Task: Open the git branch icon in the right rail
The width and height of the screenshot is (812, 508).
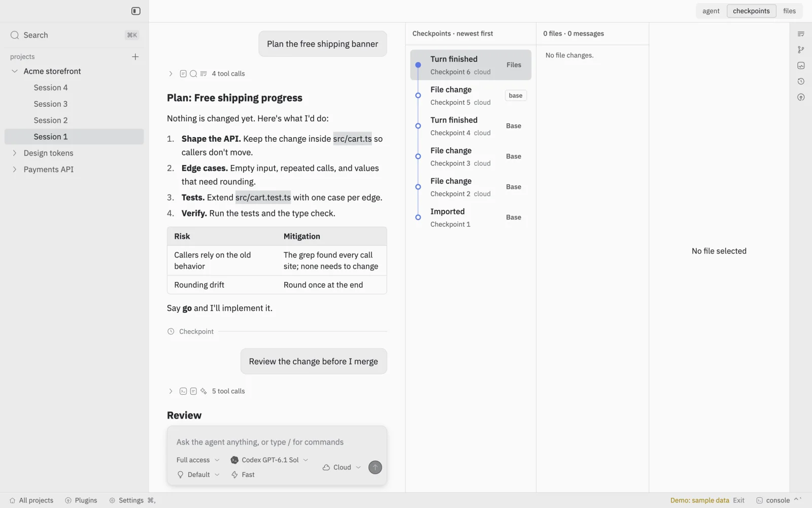Action: tap(801, 50)
